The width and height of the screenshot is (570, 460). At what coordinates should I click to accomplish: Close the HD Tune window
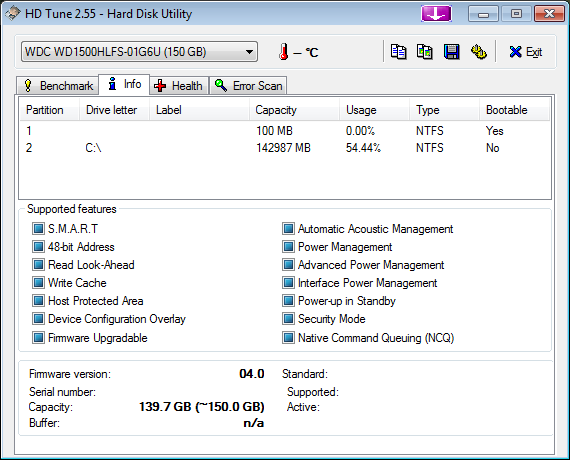pos(549,14)
